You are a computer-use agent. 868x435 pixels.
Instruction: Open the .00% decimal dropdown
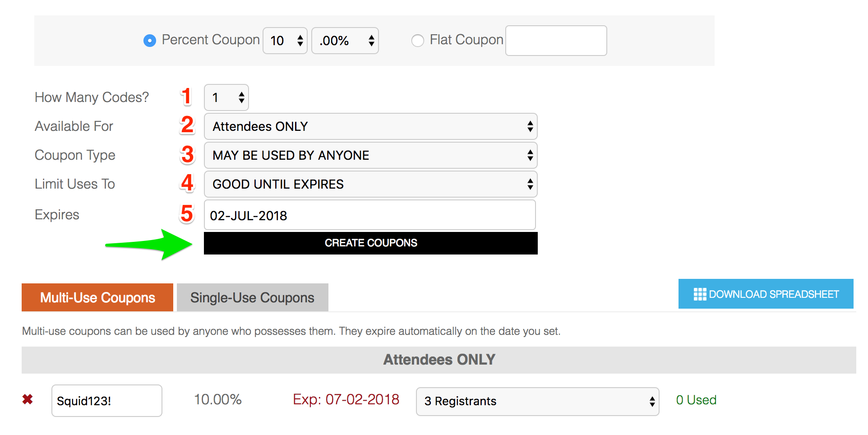(x=345, y=41)
